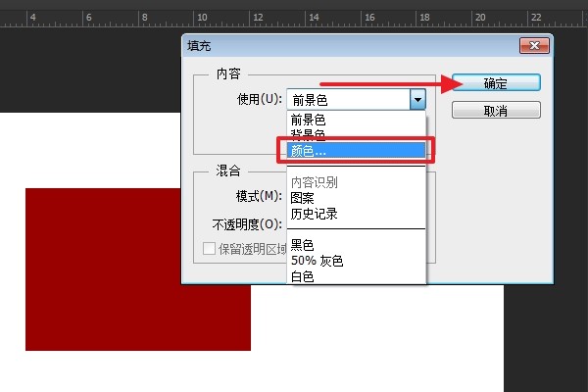Click the horizontal ruler at mark 6
Screen dimensions: 588x392
[88, 18]
